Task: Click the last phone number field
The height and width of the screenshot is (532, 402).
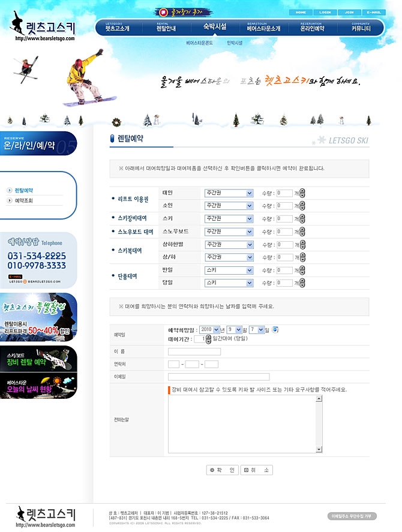Action: coord(212,365)
